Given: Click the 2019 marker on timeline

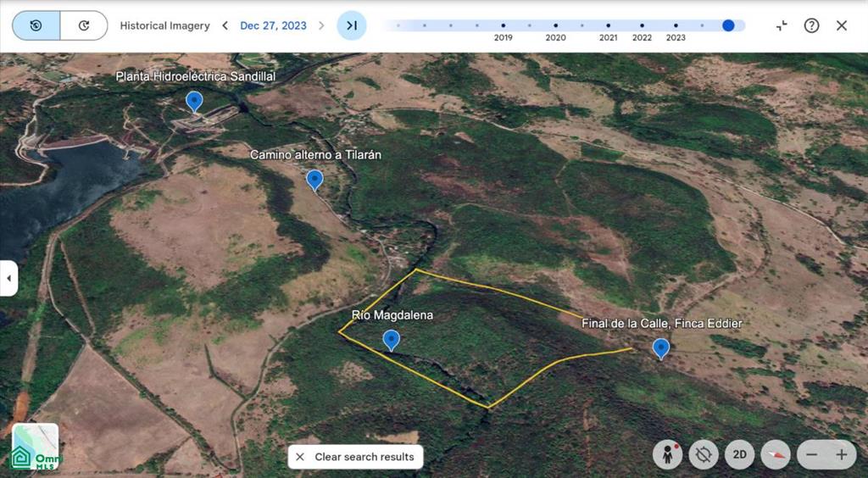Looking at the screenshot, I should coord(504,25).
